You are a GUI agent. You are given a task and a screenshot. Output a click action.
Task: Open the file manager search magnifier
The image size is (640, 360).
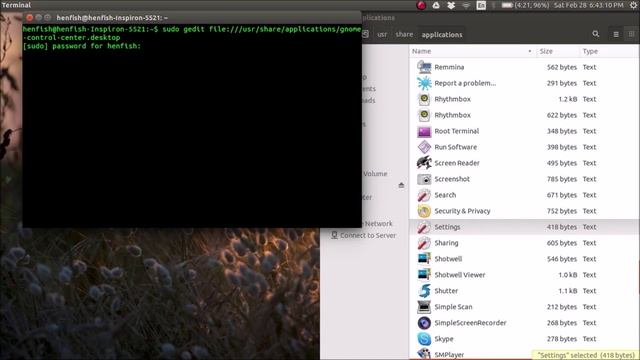[596, 34]
